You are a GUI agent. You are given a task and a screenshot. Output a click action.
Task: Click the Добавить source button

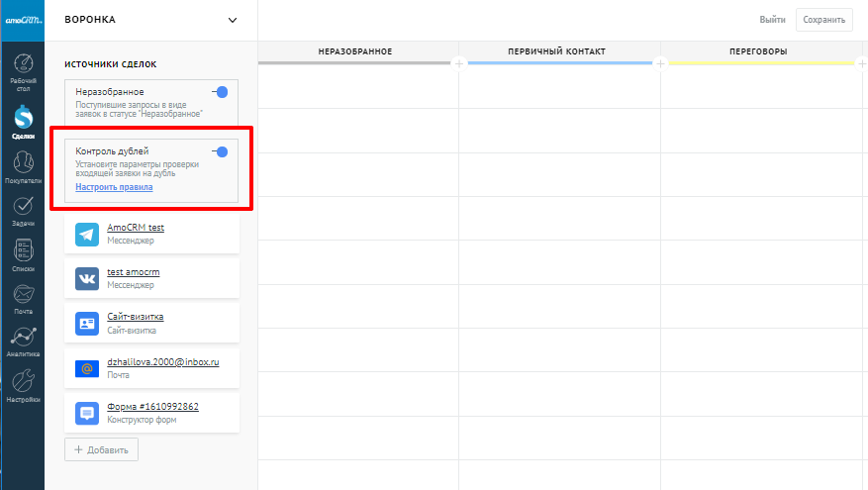[102, 449]
